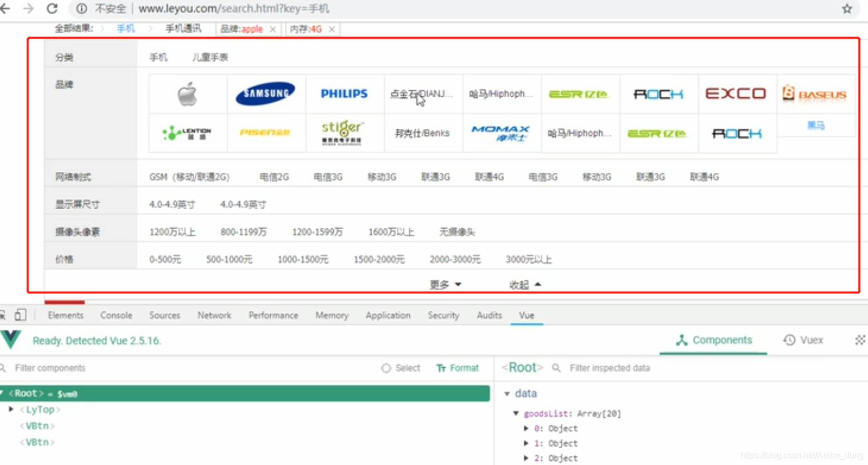Viewport: 868px width, 465px height.
Task: Select the 邦克仕/Benks brand option
Action: (422, 133)
